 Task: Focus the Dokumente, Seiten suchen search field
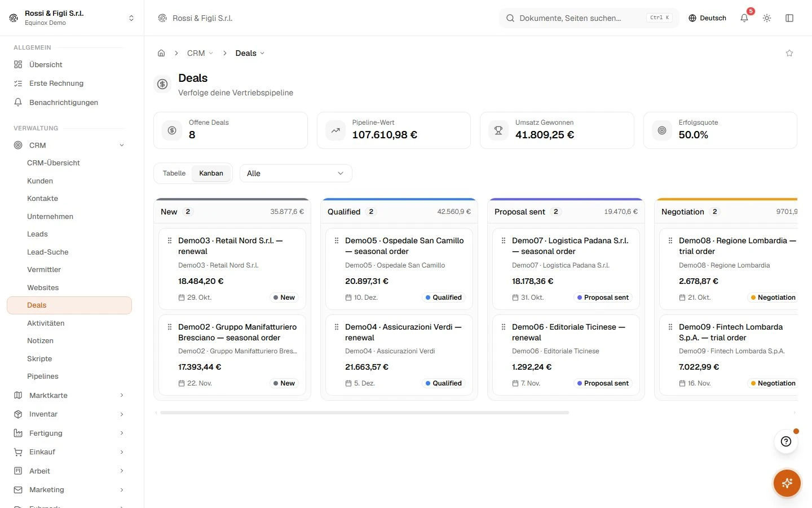click(x=589, y=18)
